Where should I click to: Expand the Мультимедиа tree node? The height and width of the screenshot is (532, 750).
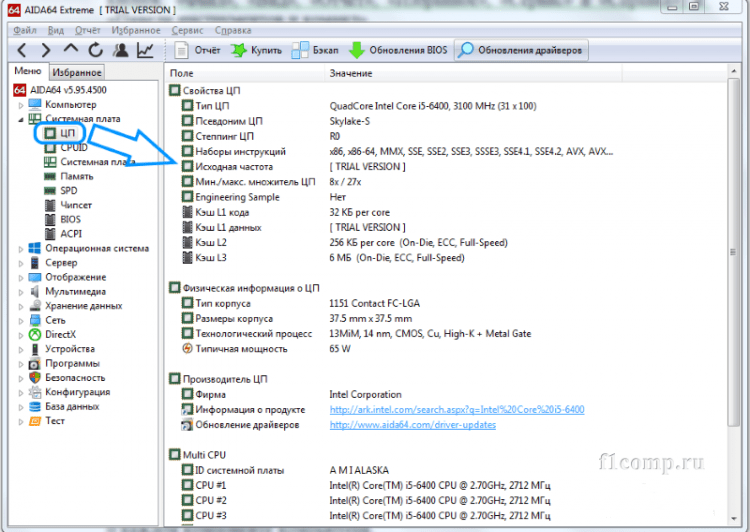(x=21, y=292)
